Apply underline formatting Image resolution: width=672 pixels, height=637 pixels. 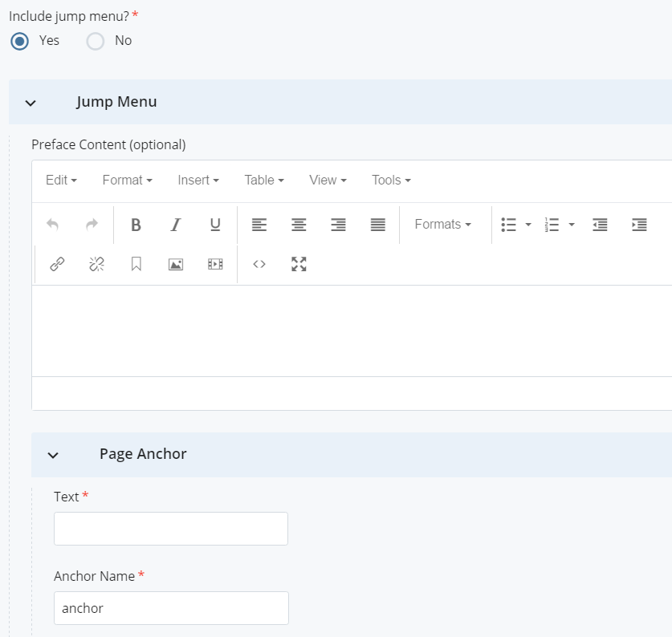[215, 225]
